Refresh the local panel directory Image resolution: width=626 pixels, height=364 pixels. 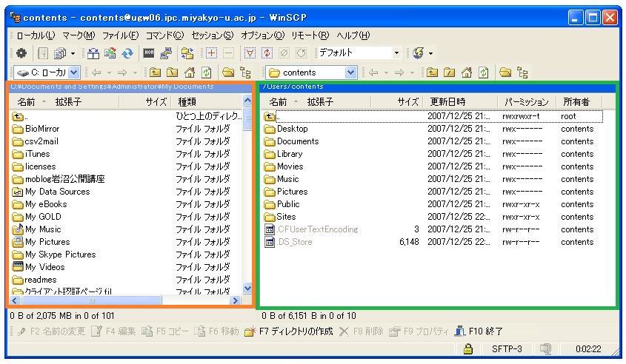pyautogui.click(x=207, y=73)
